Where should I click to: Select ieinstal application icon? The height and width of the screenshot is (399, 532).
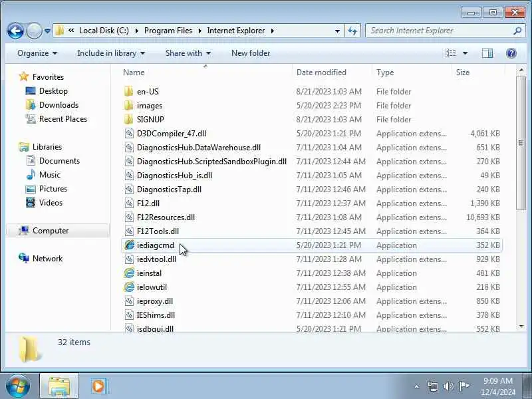[x=129, y=273]
